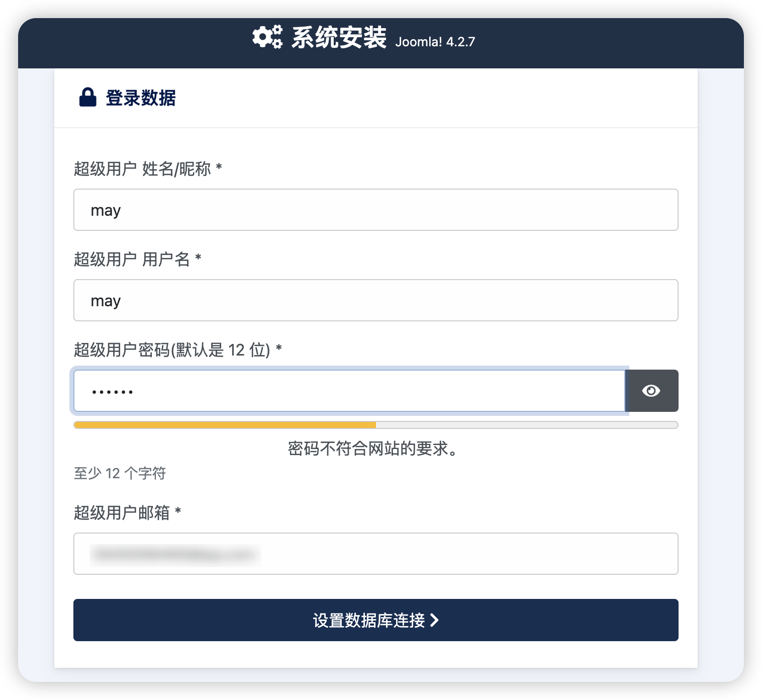Click the 至少 12 个字符 hint text
The height and width of the screenshot is (700, 762).
click(x=120, y=473)
